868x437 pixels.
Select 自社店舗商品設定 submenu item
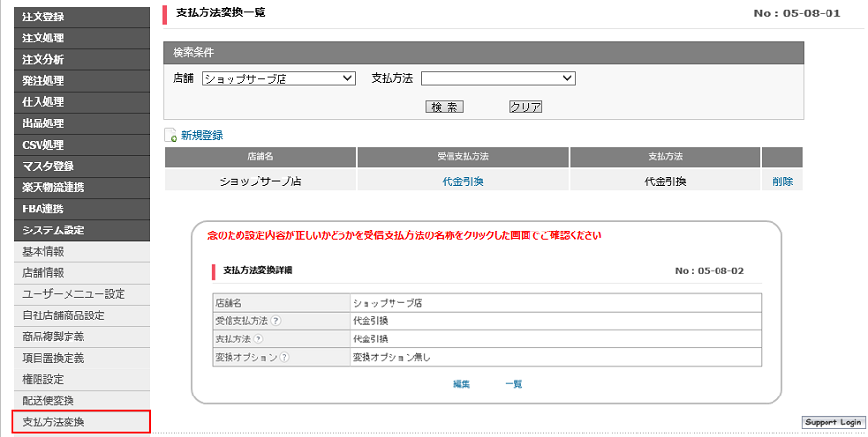[82, 315]
